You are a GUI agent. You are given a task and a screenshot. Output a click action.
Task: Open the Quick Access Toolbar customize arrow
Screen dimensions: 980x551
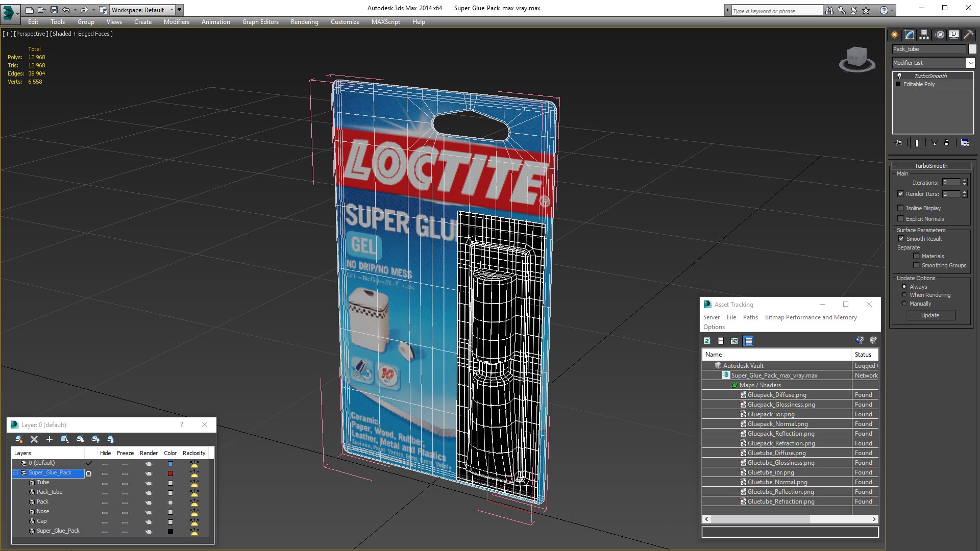pos(180,10)
